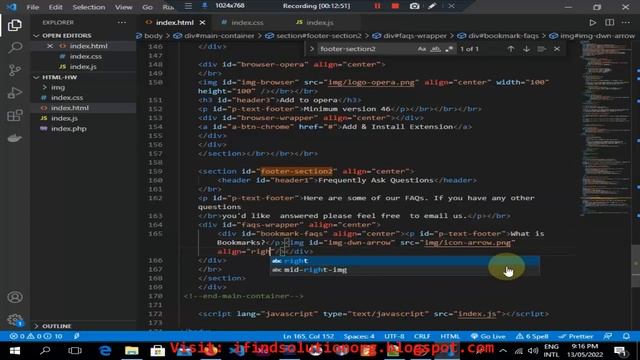Open notifications bell in status bar

pos(626,336)
